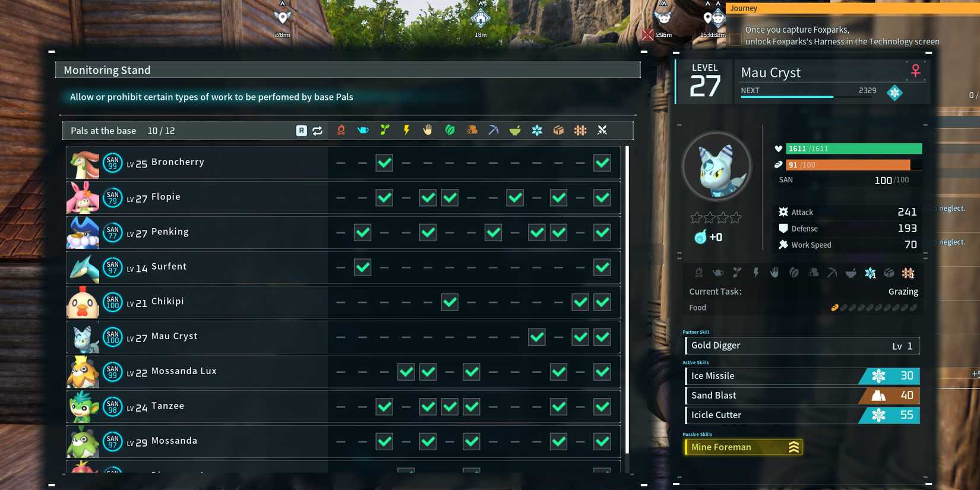The width and height of the screenshot is (980, 490).
Task: Uncheck Surfent's watering checkbox
Action: click(x=362, y=267)
